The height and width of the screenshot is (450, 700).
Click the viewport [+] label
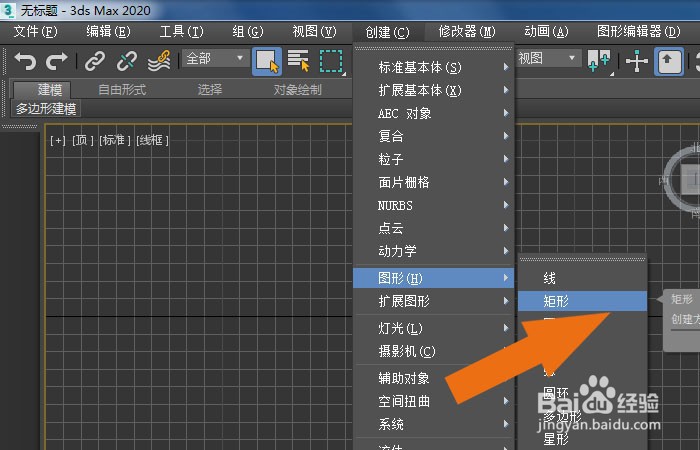58,141
